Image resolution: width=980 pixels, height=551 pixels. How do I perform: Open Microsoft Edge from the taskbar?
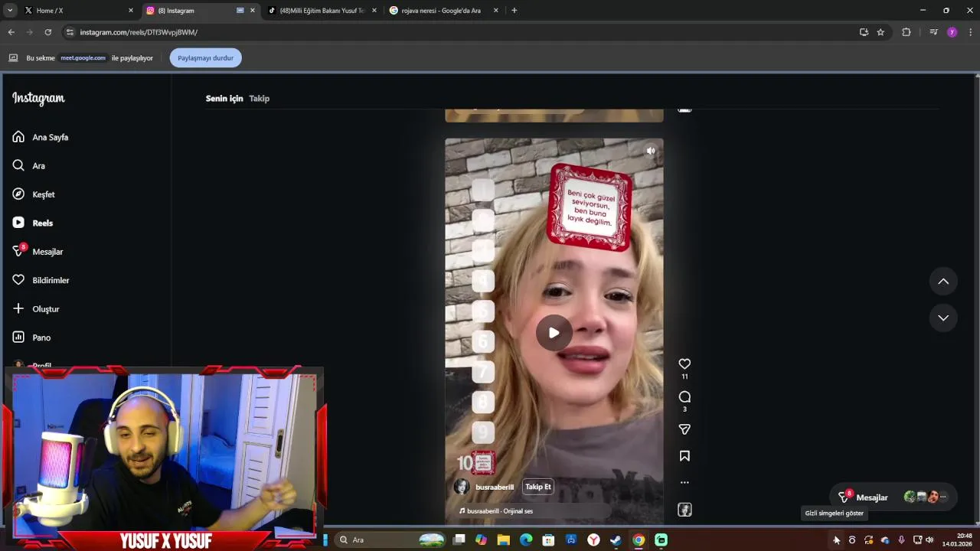click(526, 540)
